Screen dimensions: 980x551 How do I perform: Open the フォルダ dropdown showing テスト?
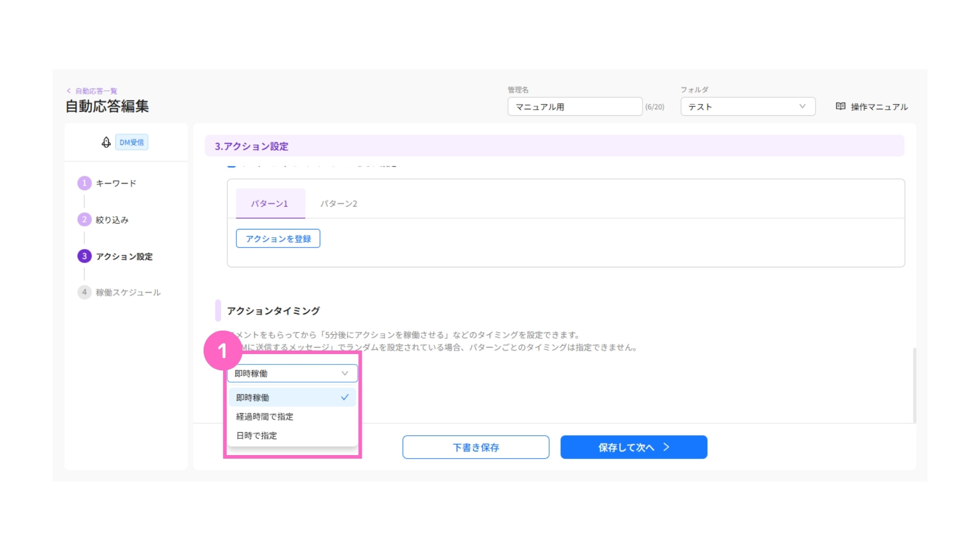tap(748, 107)
